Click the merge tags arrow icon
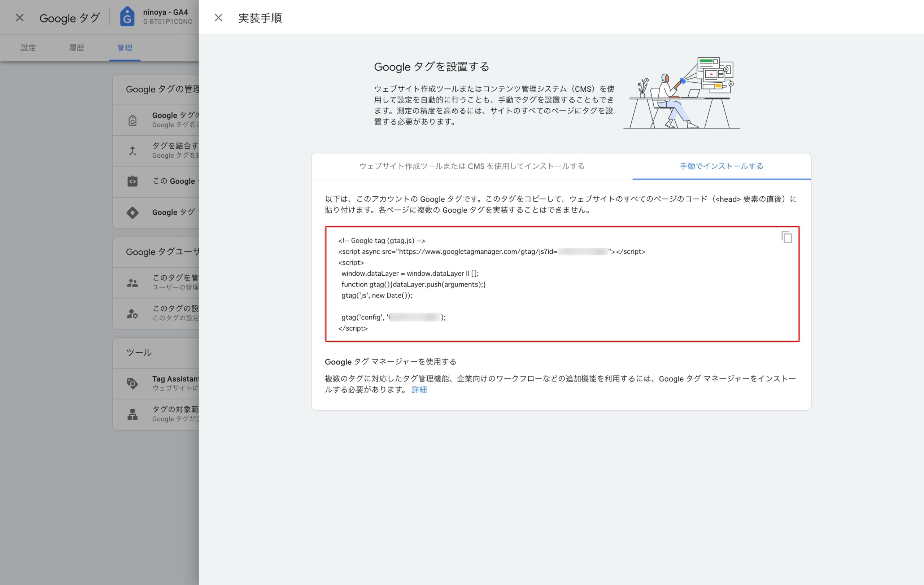Viewport: 924px width, 585px height. point(132,151)
